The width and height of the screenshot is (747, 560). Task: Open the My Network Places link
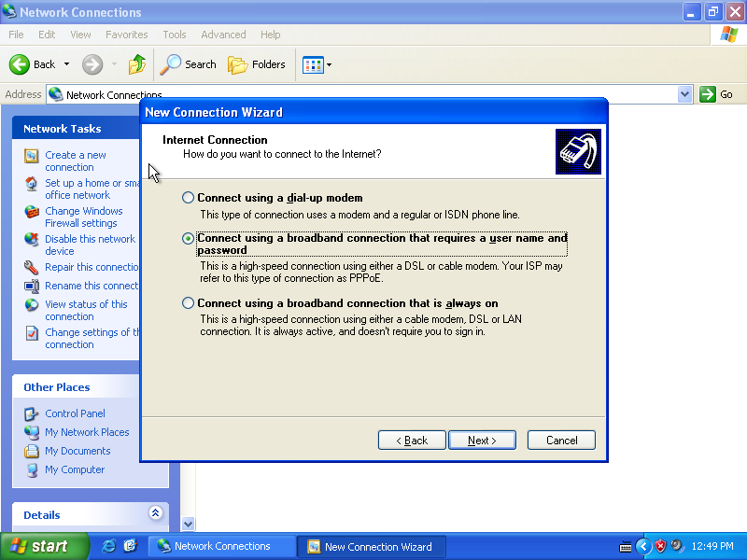click(87, 432)
